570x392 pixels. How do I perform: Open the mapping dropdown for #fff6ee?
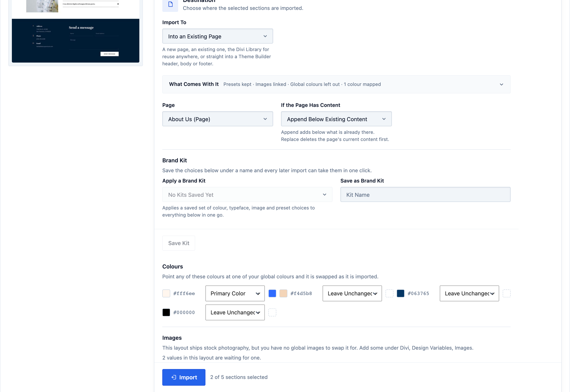pyautogui.click(x=235, y=293)
